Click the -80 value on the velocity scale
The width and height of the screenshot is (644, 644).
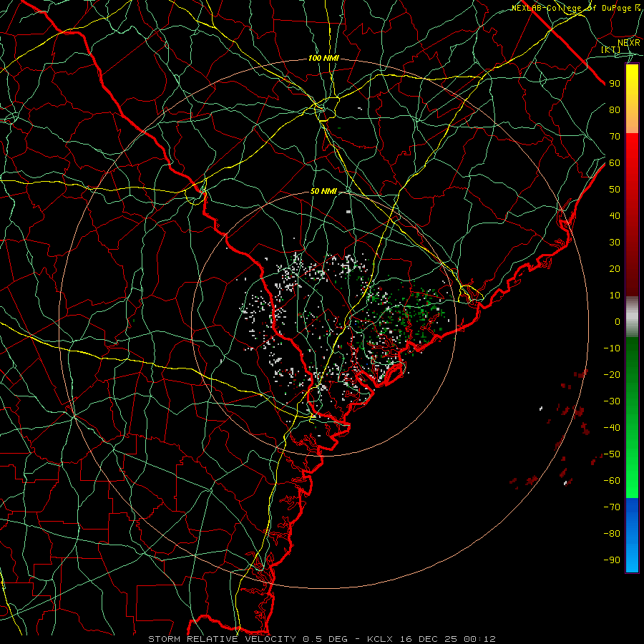[612, 534]
